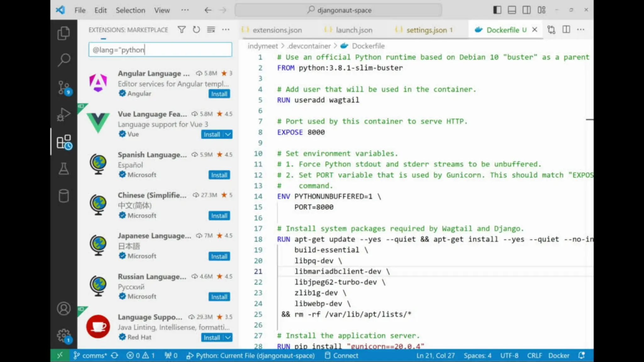Open notifications bell in status bar

[x=581, y=355]
